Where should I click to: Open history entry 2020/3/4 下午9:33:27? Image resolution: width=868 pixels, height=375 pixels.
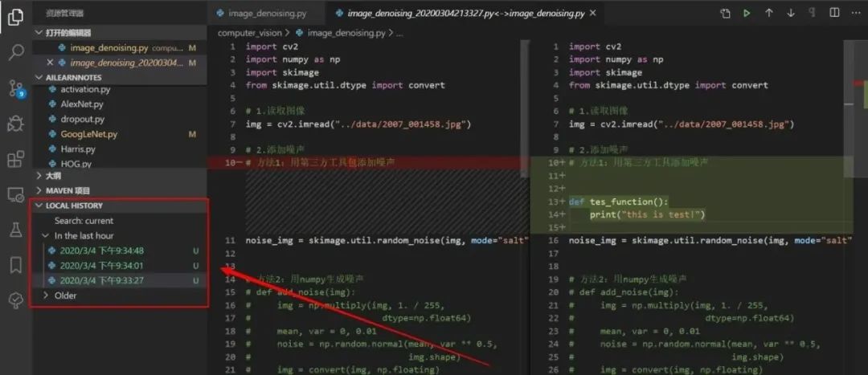point(120,280)
